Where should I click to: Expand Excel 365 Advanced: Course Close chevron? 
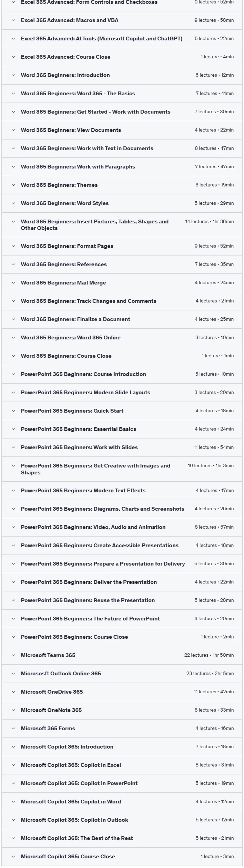point(13,57)
